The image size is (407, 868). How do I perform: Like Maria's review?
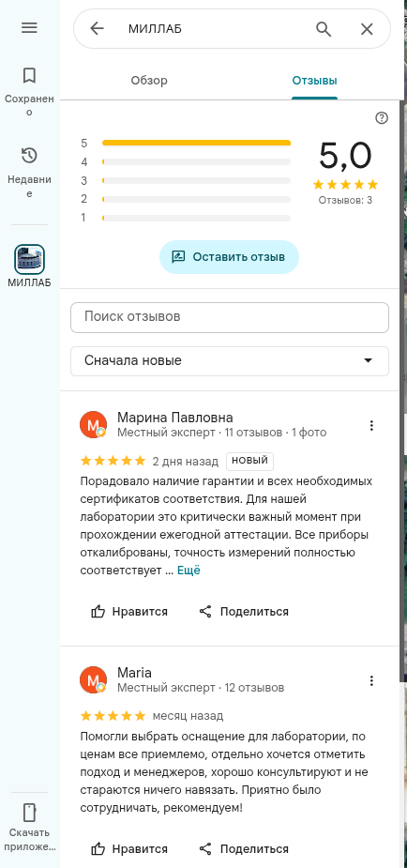[x=129, y=848]
